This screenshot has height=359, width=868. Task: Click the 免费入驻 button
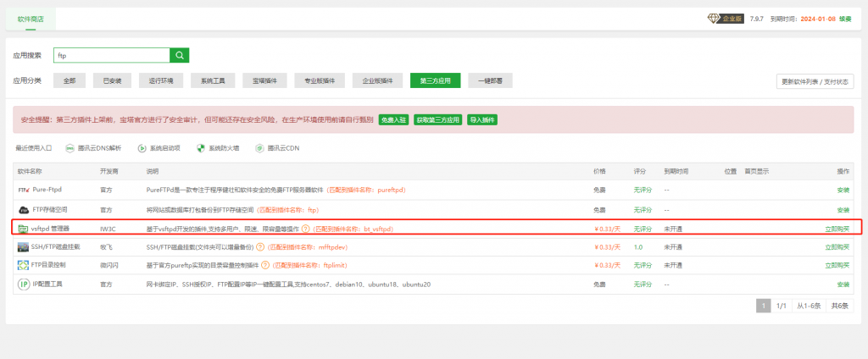pos(393,119)
